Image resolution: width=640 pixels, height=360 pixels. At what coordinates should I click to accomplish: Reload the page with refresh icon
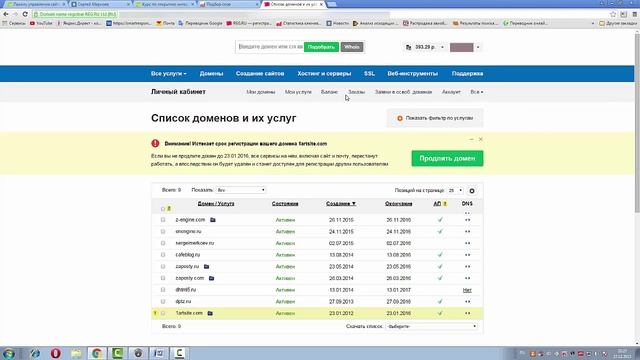tap(25, 14)
